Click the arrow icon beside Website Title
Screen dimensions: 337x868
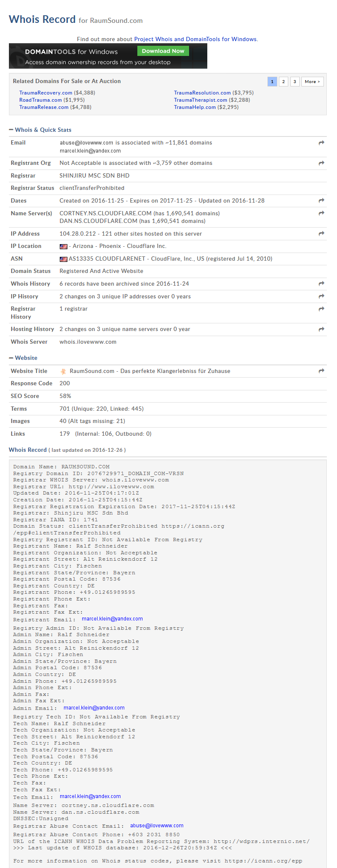pos(321,371)
